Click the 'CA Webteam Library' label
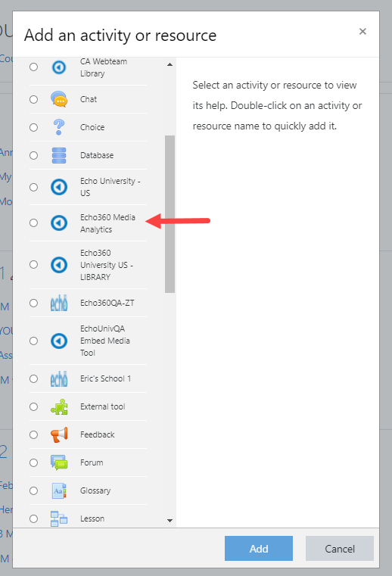 [104, 67]
